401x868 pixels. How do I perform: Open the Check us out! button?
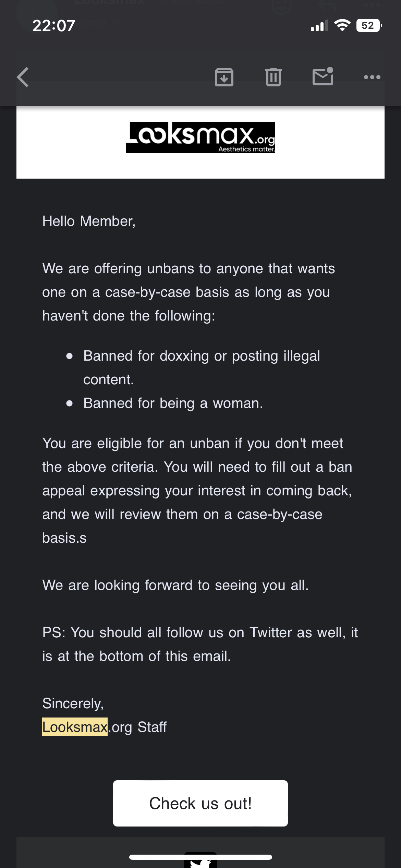pos(200,803)
